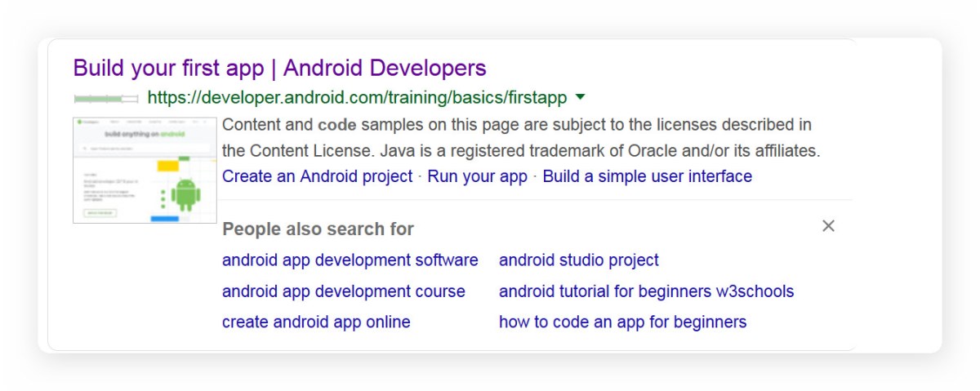Screen dimensions: 980x391
Task: Choose 'android app development course' suggestion
Action: pyautogui.click(x=343, y=291)
